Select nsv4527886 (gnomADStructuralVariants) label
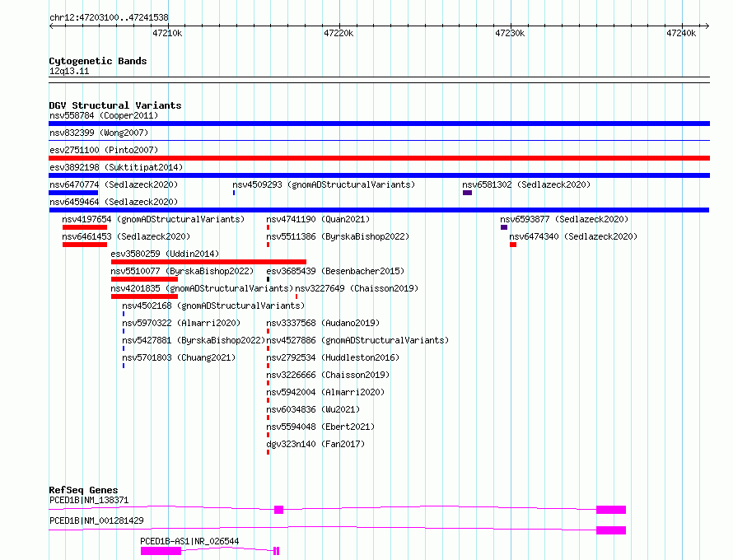733x560 pixels. click(357, 340)
